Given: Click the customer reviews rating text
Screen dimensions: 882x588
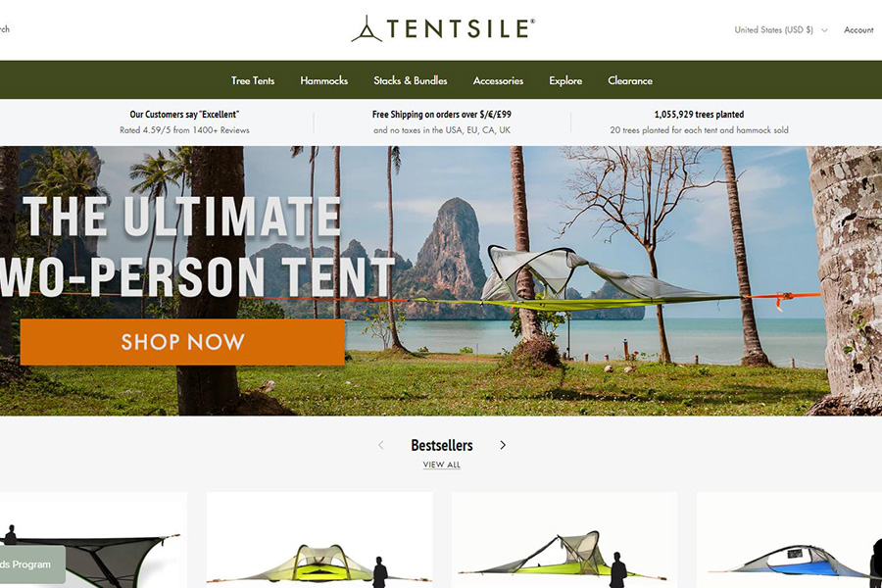Looking at the screenshot, I should (x=184, y=130).
